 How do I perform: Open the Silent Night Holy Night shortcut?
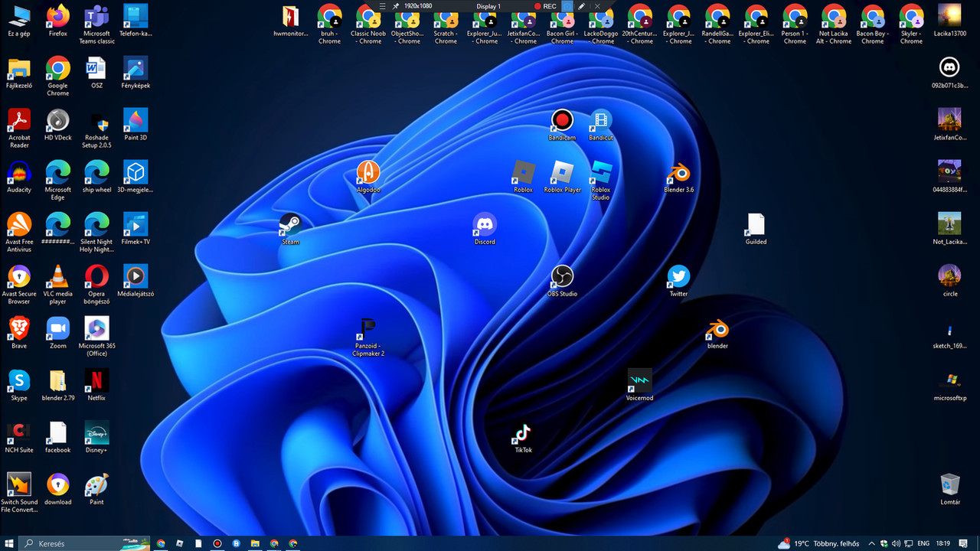[x=96, y=232]
